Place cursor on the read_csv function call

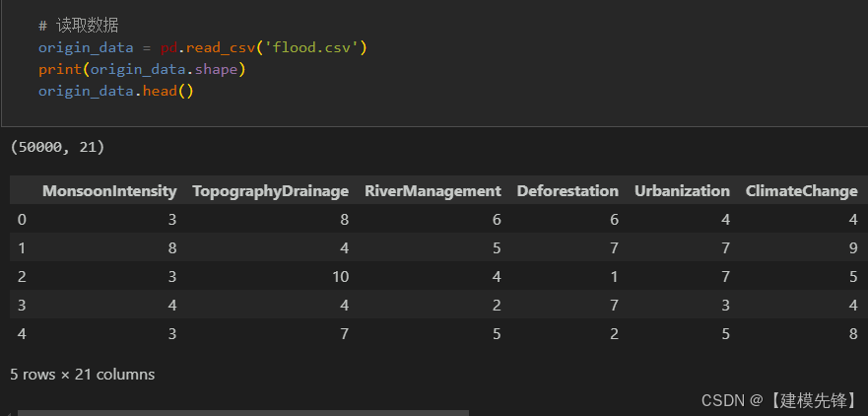220,48
